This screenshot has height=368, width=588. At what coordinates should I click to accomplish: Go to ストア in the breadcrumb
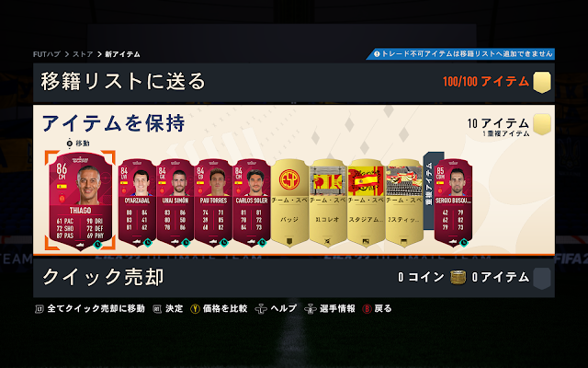click(83, 54)
